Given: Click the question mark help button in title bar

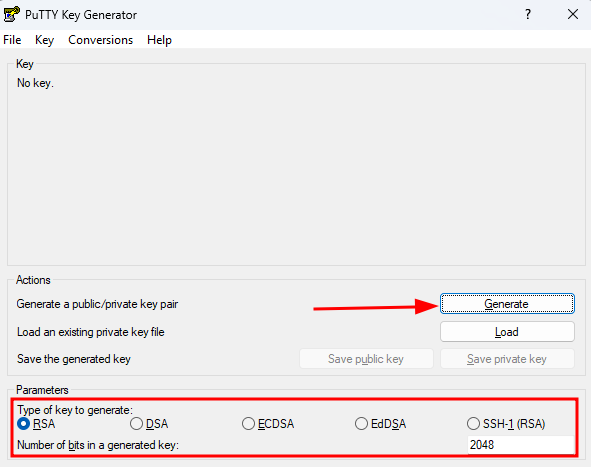Looking at the screenshot, I should pos(528,14).
